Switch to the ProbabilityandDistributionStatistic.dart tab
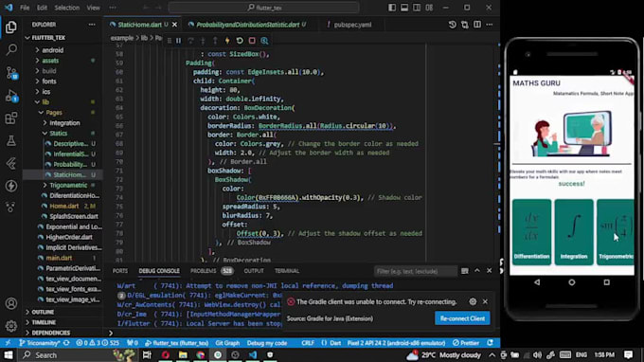The height and width of the screenshot is (362, 644). click(247, 25)
